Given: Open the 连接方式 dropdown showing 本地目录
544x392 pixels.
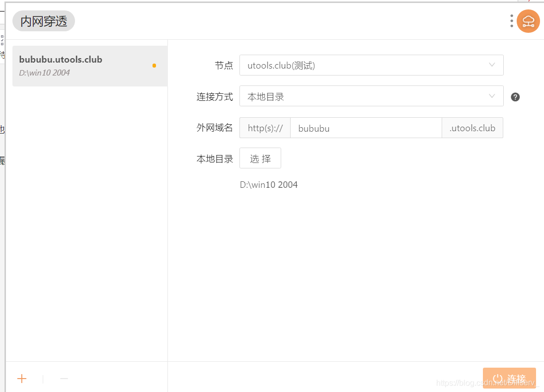Looking at the screenshot, I should [x=371, y=96].
